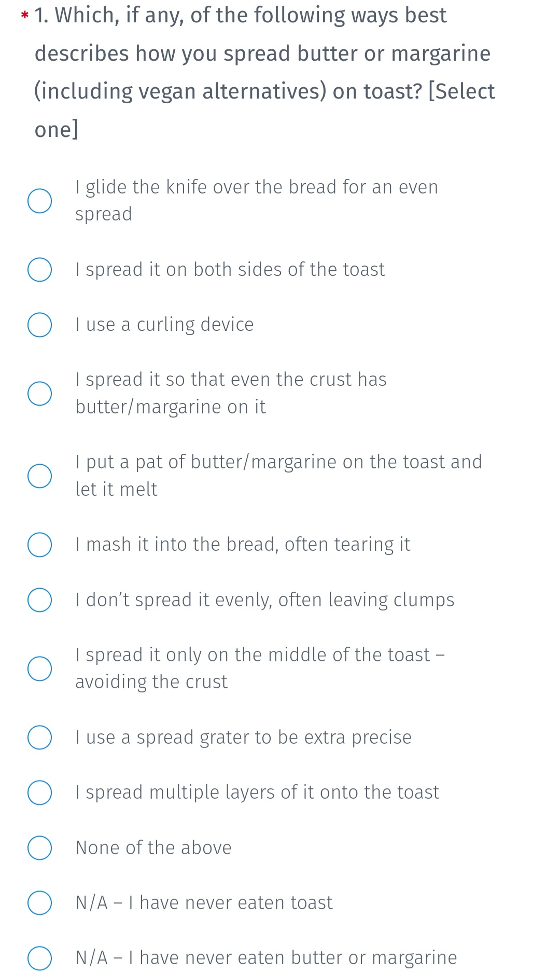Click 'I use a curling device' label text
560x972 pixels.
(164, 325)
